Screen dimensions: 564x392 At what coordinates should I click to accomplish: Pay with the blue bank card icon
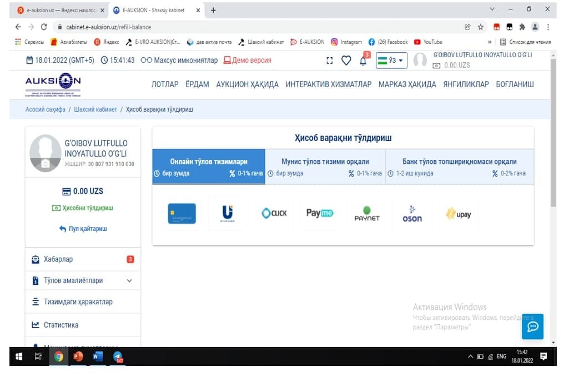(182, 214)
